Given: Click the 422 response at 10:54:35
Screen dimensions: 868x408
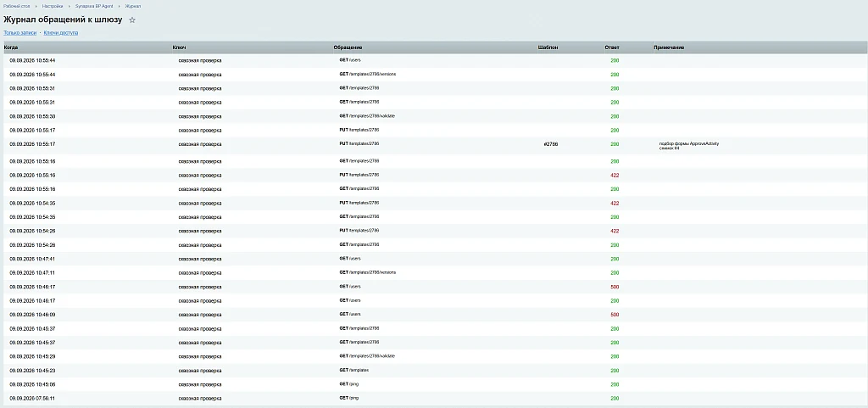Looking at the screenshot, I should coord(615,204).
